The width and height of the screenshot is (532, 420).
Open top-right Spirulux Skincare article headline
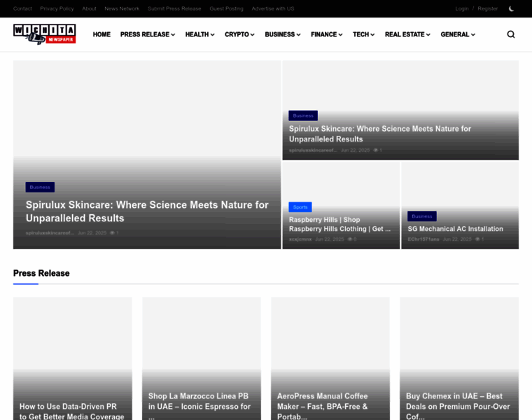379,134
